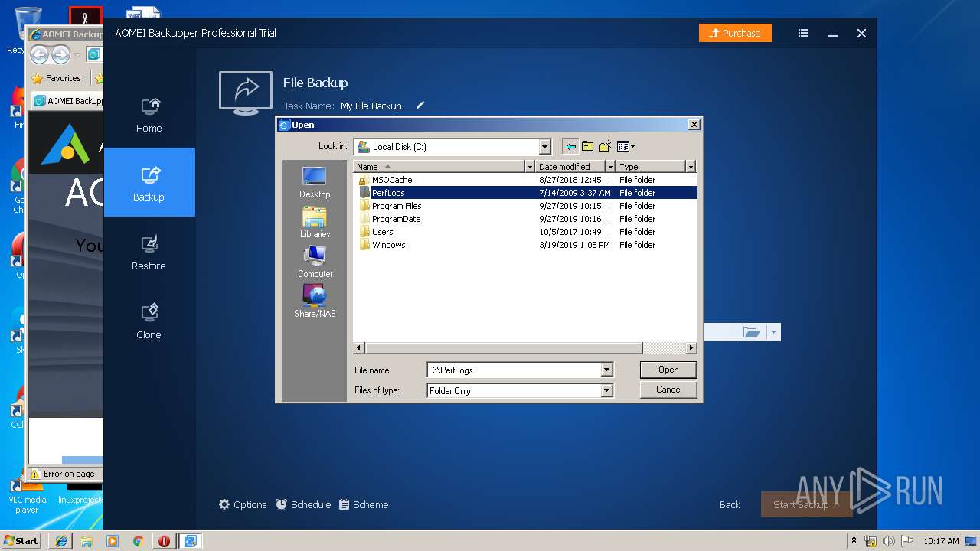Select the PerfLogs folder
The image size is (980, 551).
[x=525, y=193]
